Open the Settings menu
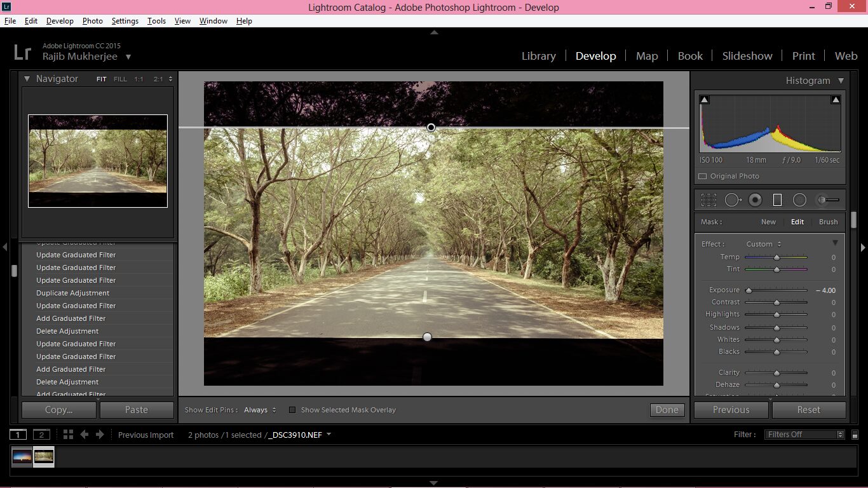 pos(125,21)
